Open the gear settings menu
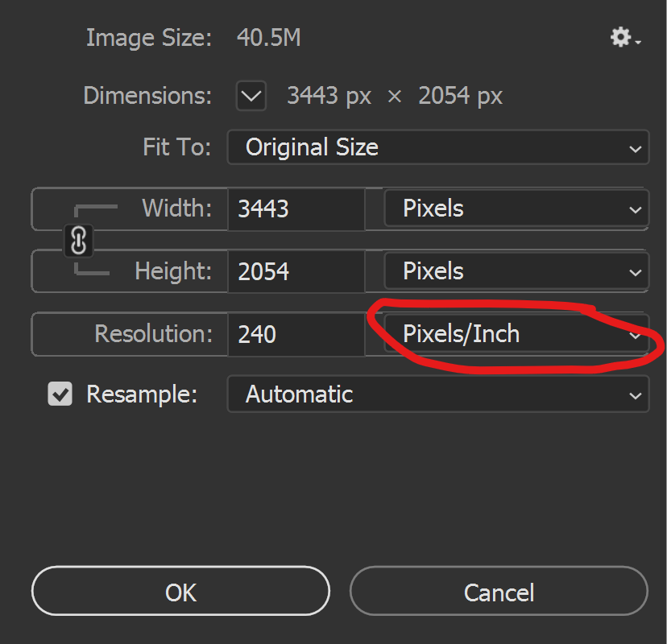This screenshot has height=644, width=667. pos(624,37)
